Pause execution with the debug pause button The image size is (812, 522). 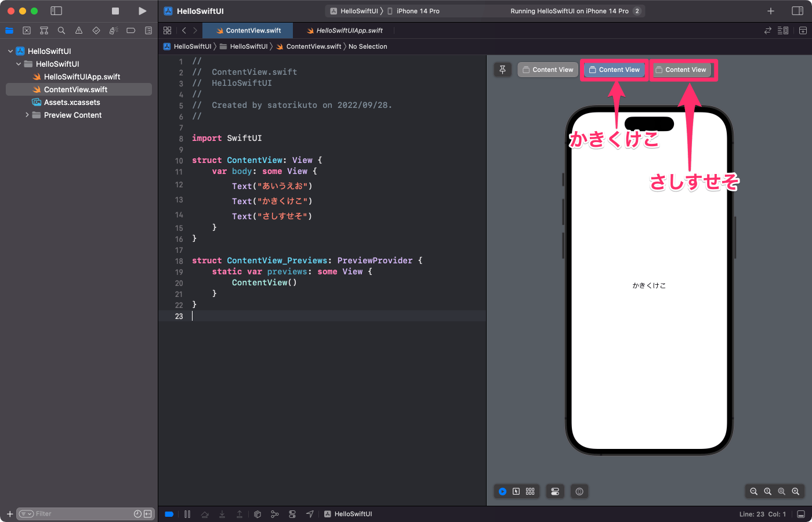[187, 514]
